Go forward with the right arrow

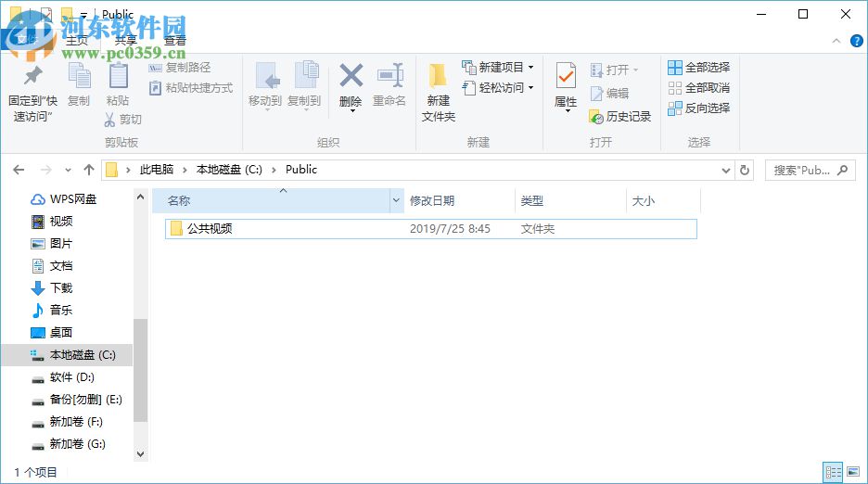click(x=46, y=170)
